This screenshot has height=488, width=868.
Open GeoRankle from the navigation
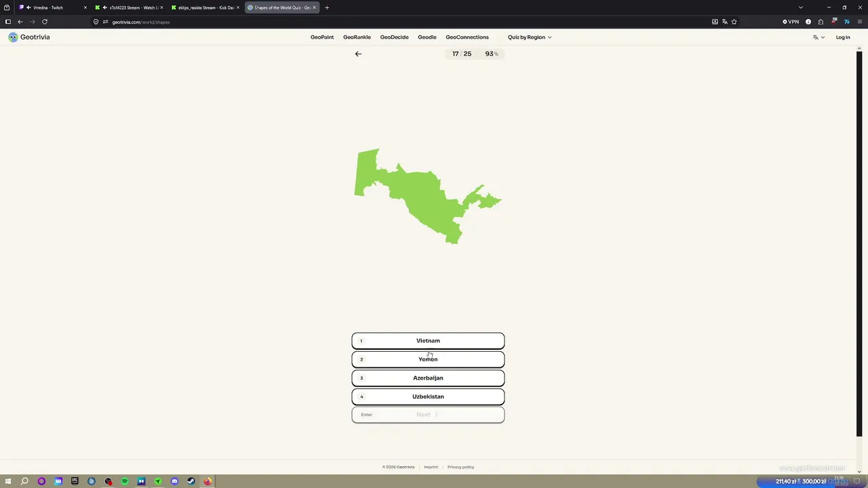357,37
